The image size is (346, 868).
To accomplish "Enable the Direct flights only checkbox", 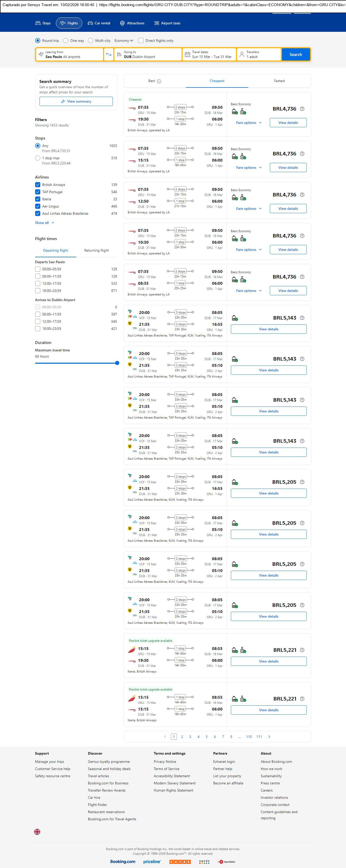I will click(x=141, y=41).
